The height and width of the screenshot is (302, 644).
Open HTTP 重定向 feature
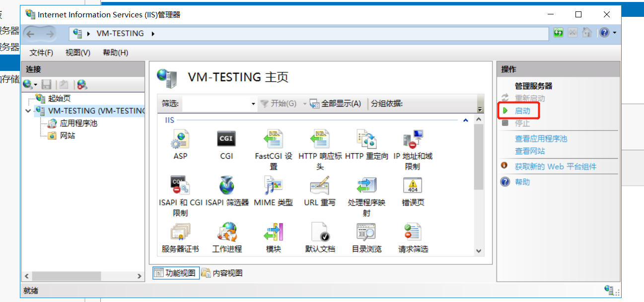366,139
